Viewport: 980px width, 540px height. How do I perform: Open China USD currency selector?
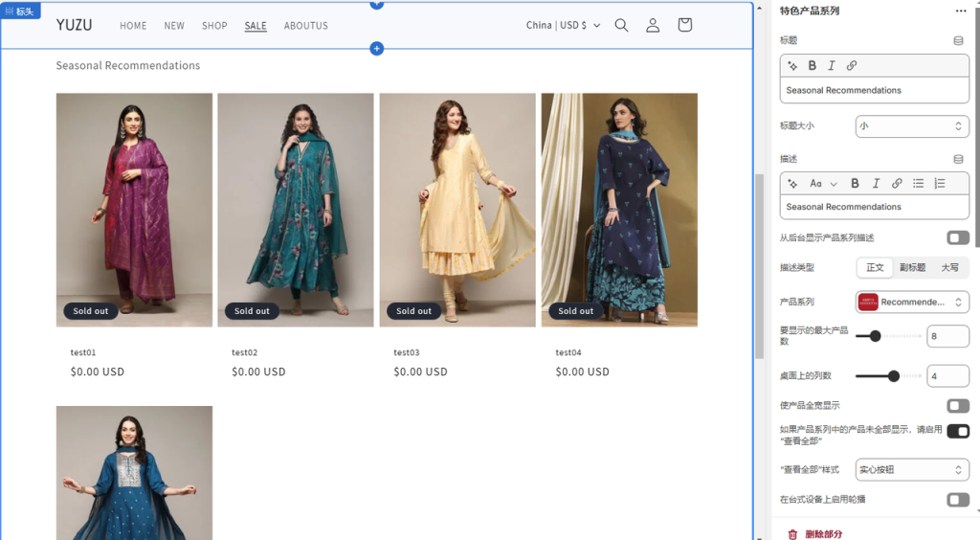coord(563,25)
